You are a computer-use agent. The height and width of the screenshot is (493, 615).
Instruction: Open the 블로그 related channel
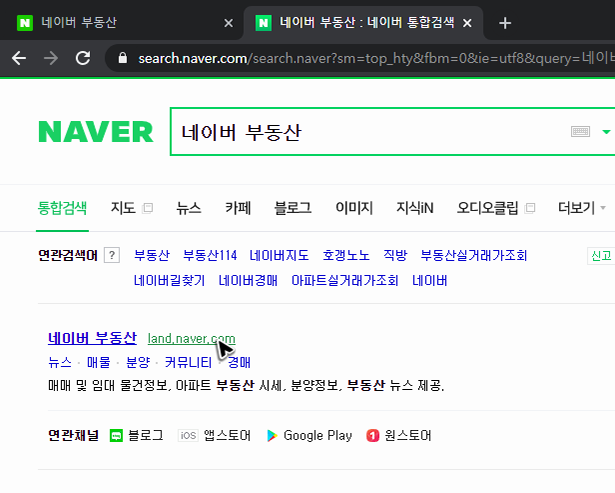point(136,435)
